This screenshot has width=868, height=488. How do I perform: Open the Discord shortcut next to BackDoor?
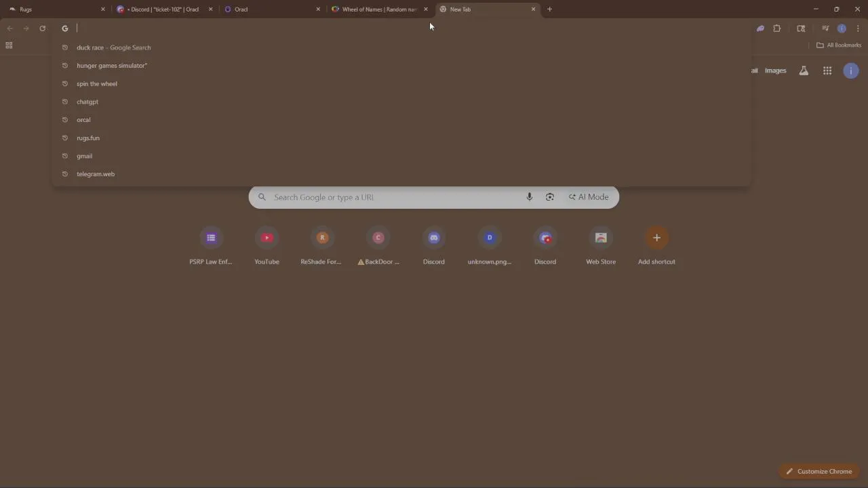tap(434, 247)
